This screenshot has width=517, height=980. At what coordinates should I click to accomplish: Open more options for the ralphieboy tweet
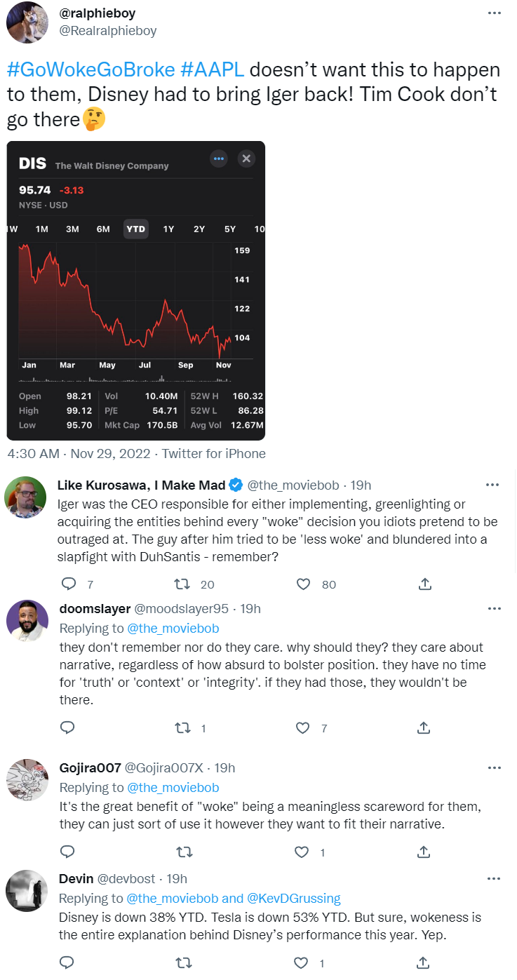(x=494, y=13)
